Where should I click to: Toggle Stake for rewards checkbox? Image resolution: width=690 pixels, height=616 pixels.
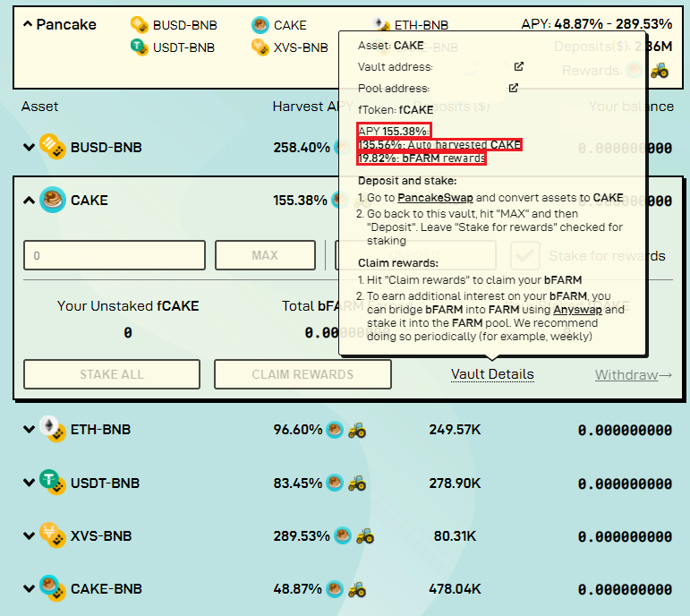pos(525,255)
